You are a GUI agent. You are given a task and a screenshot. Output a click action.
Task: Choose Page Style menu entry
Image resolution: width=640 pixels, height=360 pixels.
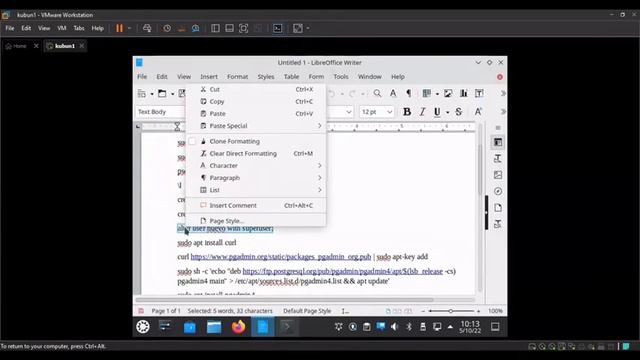coord(256,221)
